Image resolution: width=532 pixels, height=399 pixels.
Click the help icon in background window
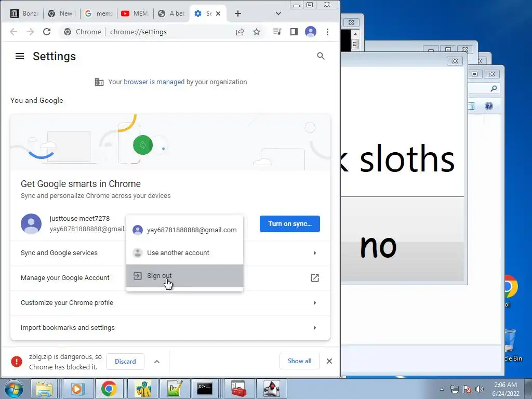[489, 106]
